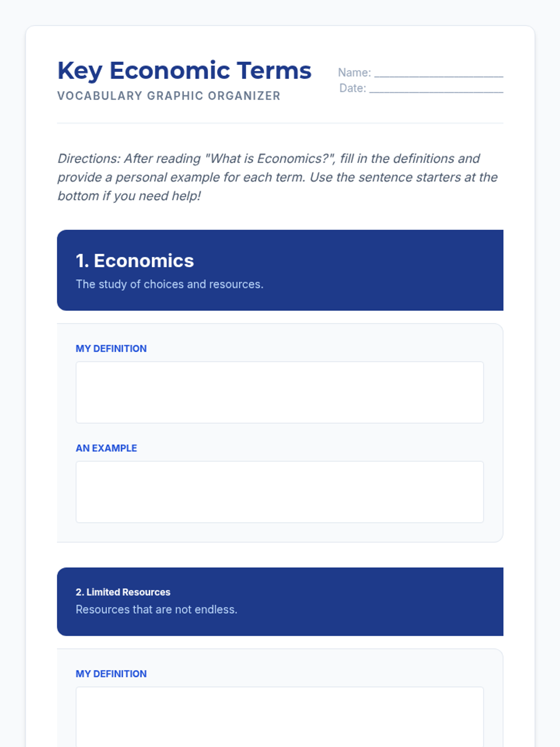Select the "1. Economics" heading
This screenshot has width=560, height=747.
coord(135,261)
